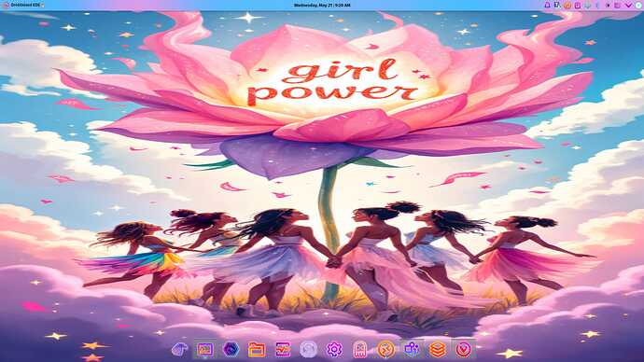Image resolution: width=644 pixels, height=362 pixels.
Task: Launch the orange stacked layers dock icon
Action: [x=438, y=350]
